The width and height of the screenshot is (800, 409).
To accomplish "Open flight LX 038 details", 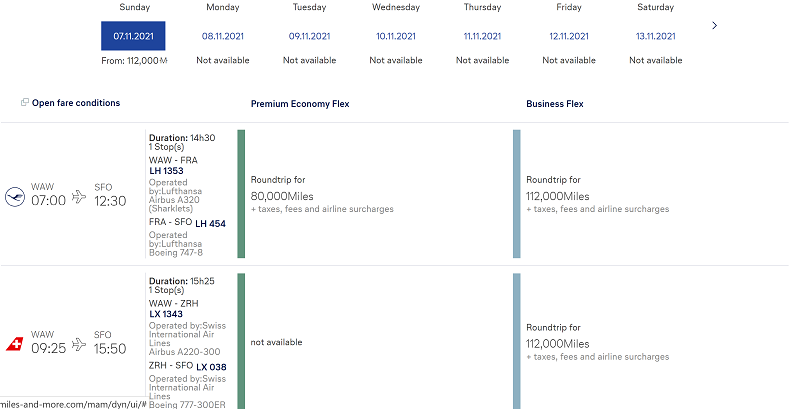I will (211, 367).
